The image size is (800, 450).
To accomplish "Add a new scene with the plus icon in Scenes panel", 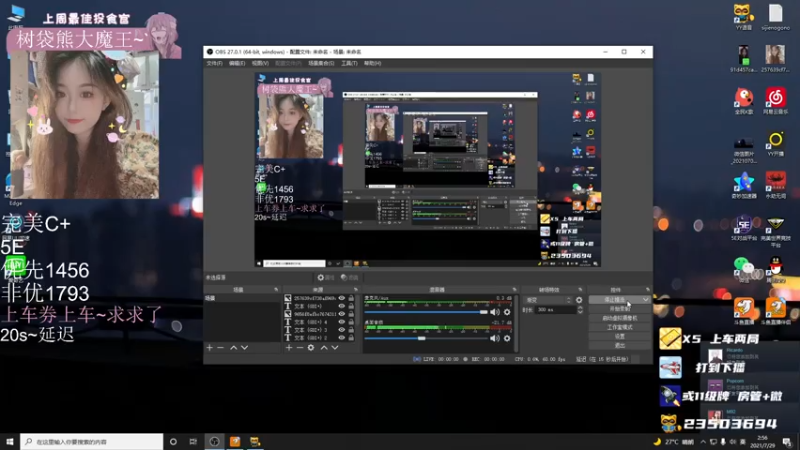I will (x=210, y=347).
